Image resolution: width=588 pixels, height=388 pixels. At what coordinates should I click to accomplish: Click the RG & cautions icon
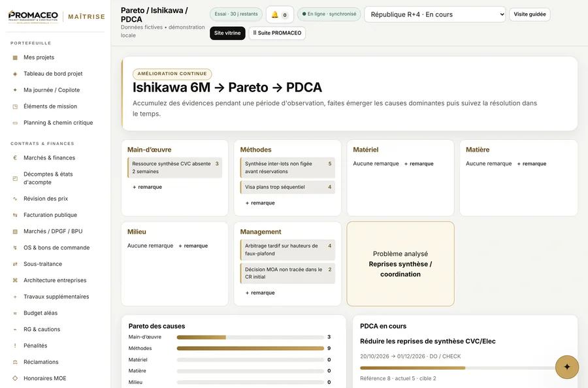click(x=15, y=329)
